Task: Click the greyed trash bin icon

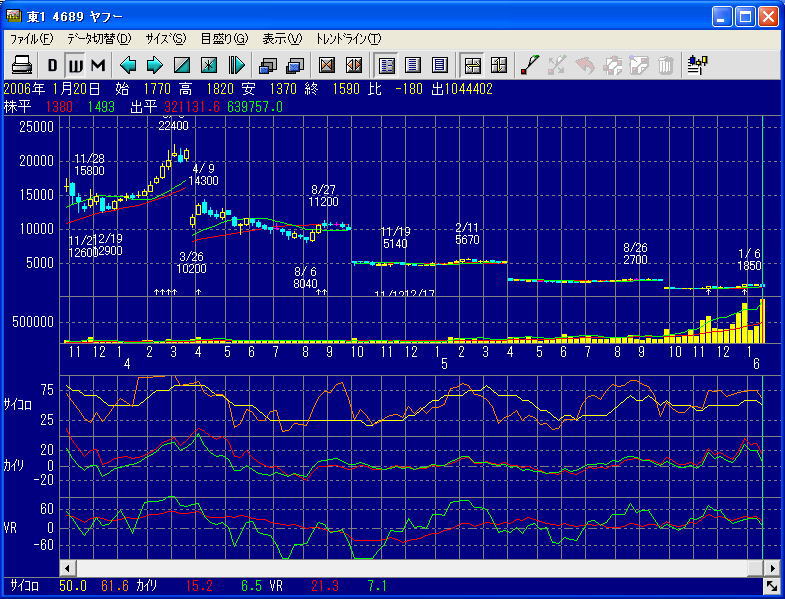Action: point(665,65)
